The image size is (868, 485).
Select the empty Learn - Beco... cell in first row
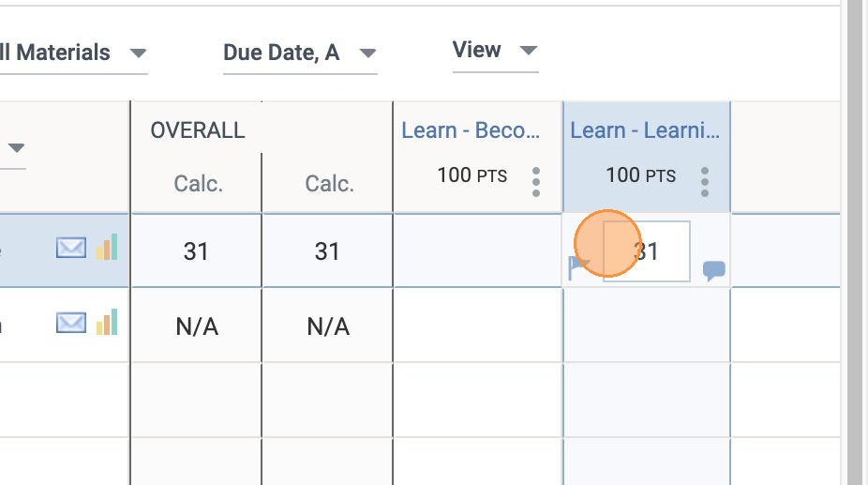click(477, 250)
